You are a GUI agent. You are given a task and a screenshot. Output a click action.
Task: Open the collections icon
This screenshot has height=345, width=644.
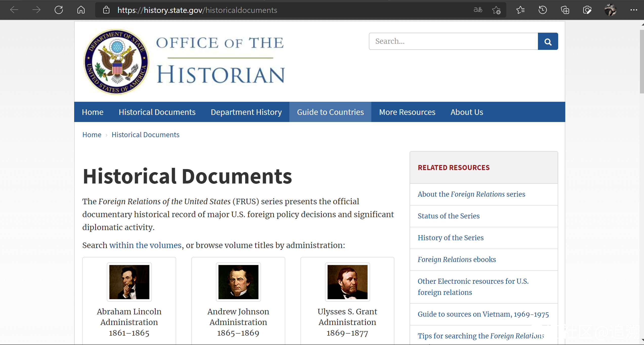point(565,10)
